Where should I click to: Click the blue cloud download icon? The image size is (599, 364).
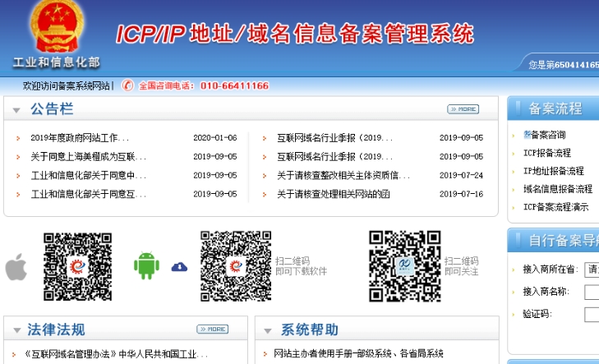tap(179, 266)
